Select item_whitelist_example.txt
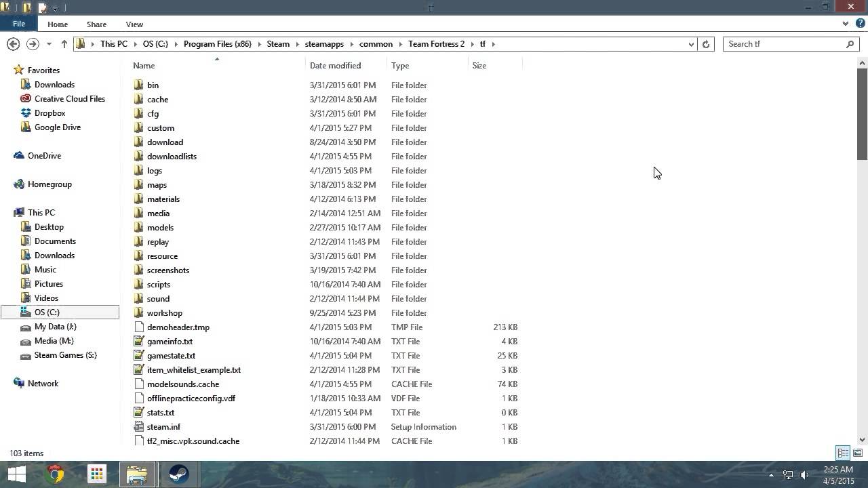 pyautogui.click(x=193, y=370)
